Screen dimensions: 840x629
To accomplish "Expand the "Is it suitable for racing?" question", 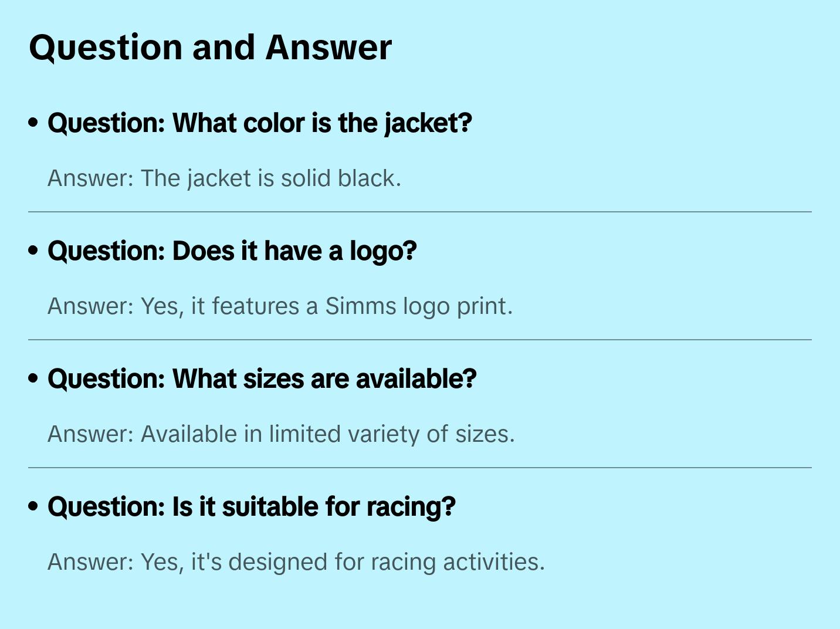I will (252, 507).
